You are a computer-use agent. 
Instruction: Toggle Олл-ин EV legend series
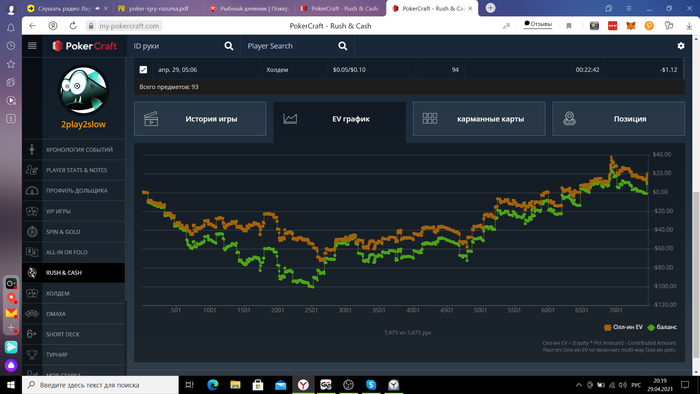point(623,327)
